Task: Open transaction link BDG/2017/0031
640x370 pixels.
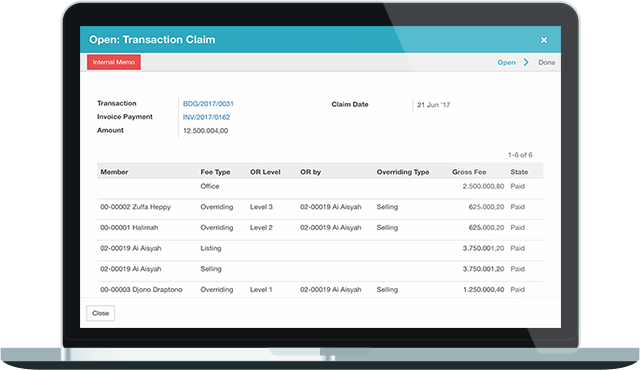Action: point(208,104)
